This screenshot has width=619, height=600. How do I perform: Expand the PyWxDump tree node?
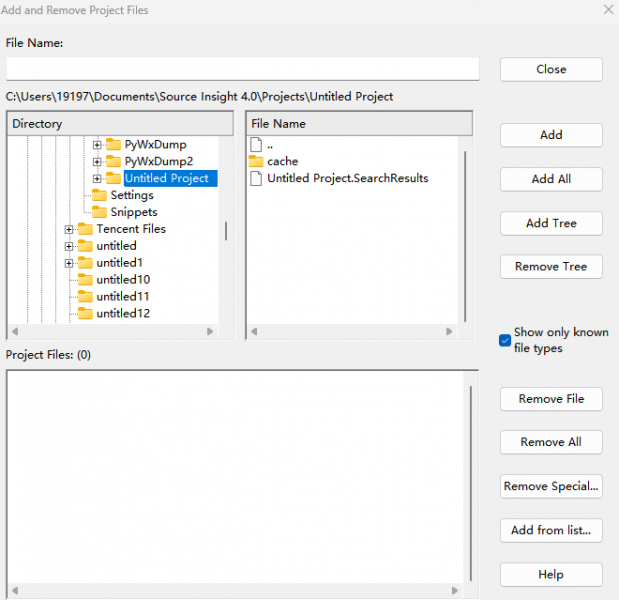[x=97, y=145]
